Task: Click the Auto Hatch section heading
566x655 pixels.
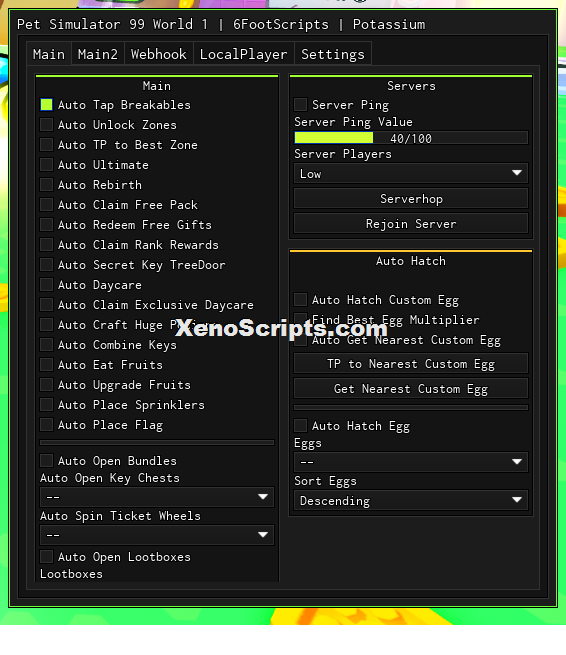Action: pyautogui.click(x=411, y=261)
